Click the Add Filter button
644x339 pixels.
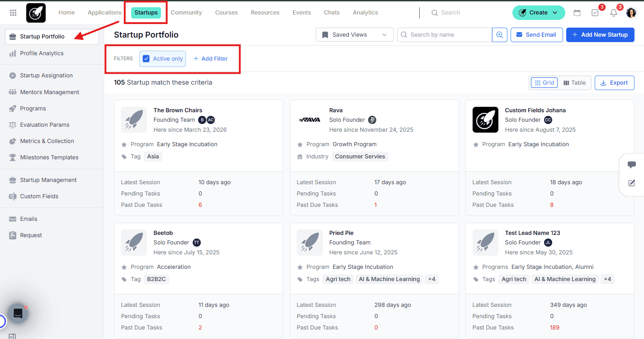pos(210,59)
